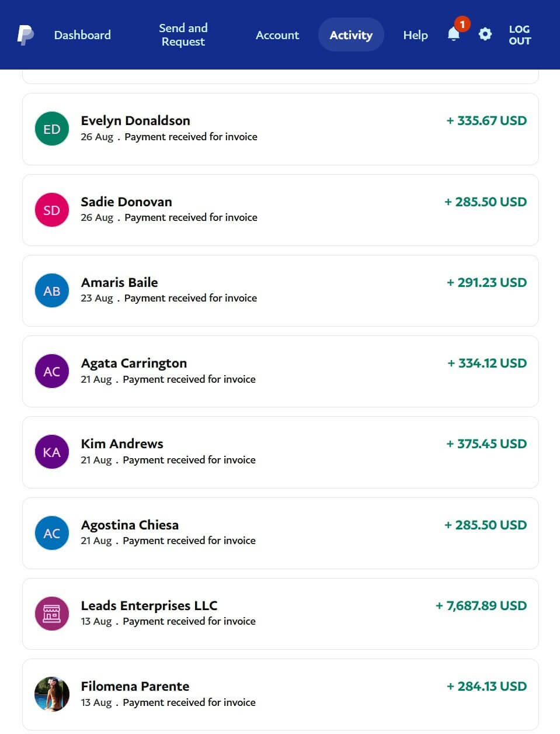The image size is (560, 734).
Task: Click the PayPal logo icon
Action: (x=25, y=35)
